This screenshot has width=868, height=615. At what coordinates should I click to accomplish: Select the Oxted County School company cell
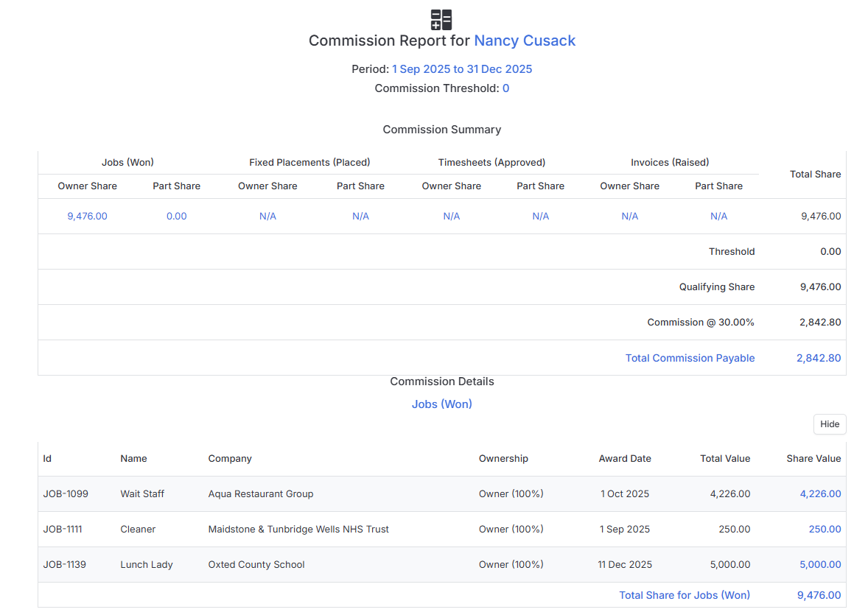pos(256,565)
